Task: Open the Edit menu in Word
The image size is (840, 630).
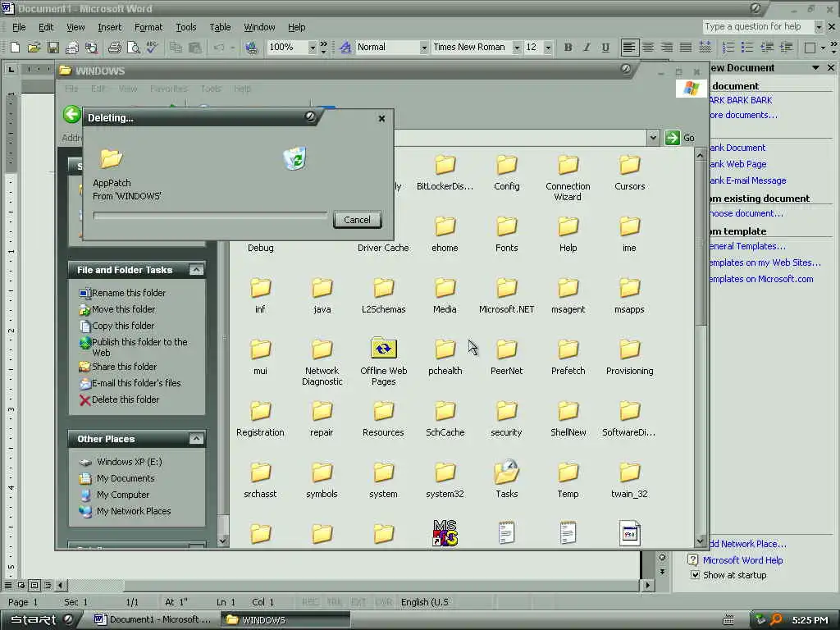Action: click(46, 27)
